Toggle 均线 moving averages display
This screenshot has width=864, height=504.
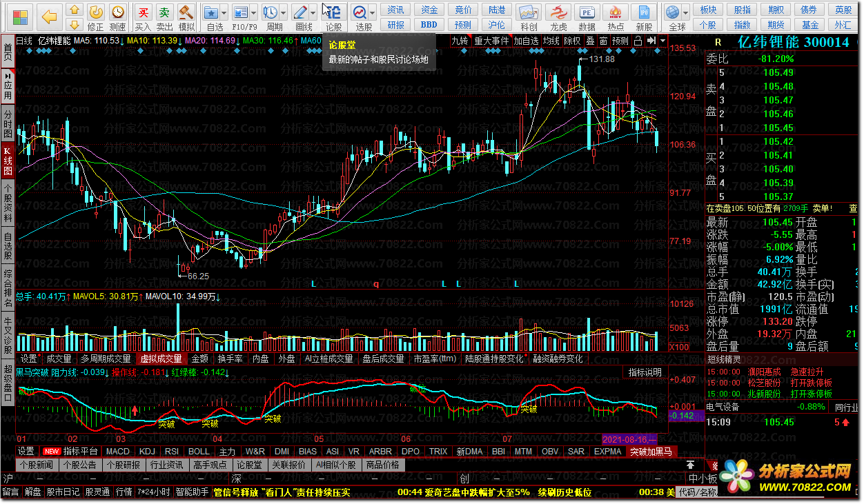point(551,41)
